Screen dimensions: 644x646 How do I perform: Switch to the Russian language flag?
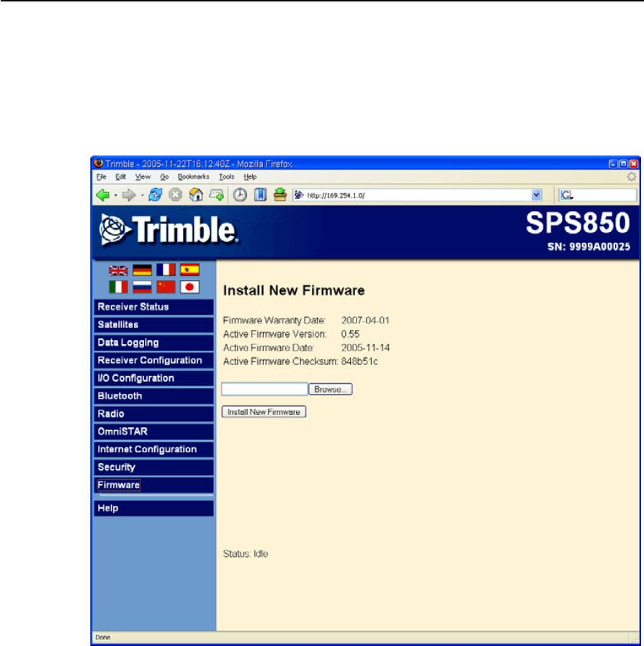(x=142, y=287)
